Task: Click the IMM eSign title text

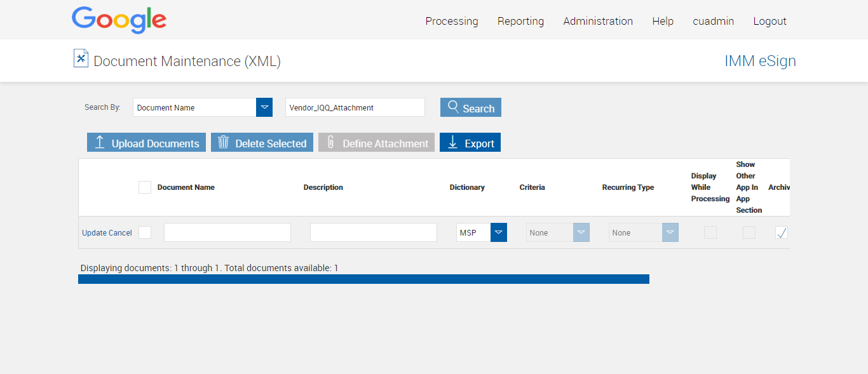Action: (x=760, y=61)
